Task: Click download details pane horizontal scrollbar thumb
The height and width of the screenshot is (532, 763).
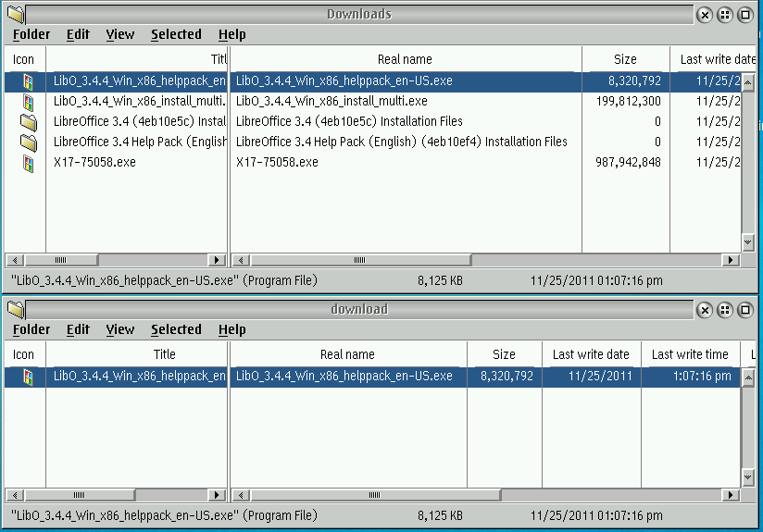Action: [x=375, y=495]
